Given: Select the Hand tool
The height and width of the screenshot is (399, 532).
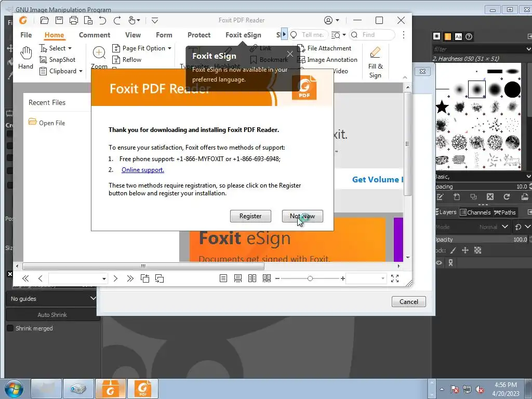Looking at the screenshot, I should 26,58.
